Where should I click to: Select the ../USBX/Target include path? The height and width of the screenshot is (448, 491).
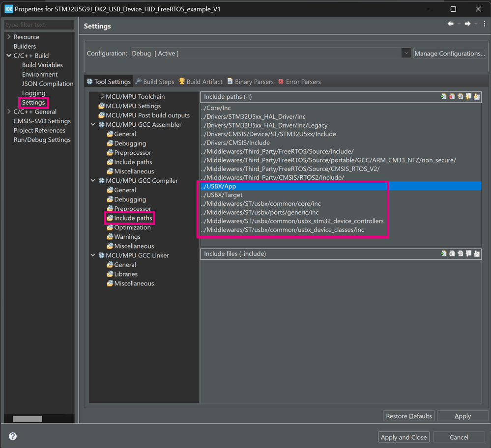pyautogui.click(x=222, y=195)
